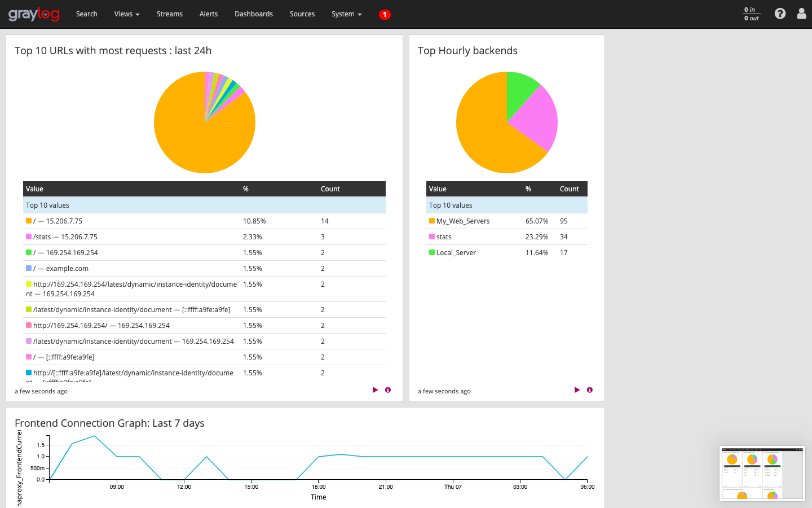Viewport: 812px width, 508px height.
Task: Click the dashboard minimap thumbnail
Action: pos(762,474)
